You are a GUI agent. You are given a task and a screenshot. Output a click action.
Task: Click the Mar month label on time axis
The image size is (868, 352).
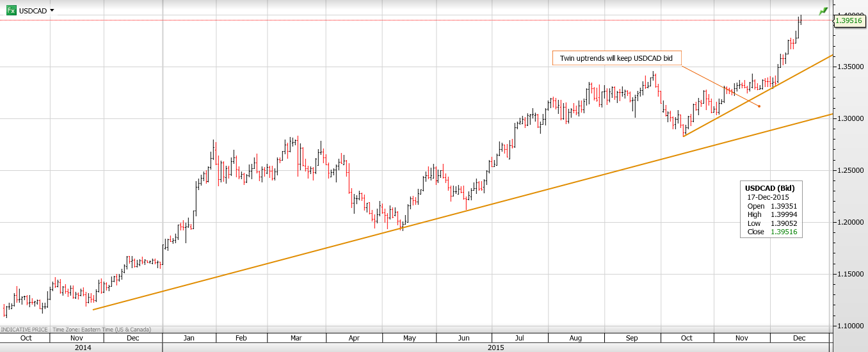tap(296, 338)
